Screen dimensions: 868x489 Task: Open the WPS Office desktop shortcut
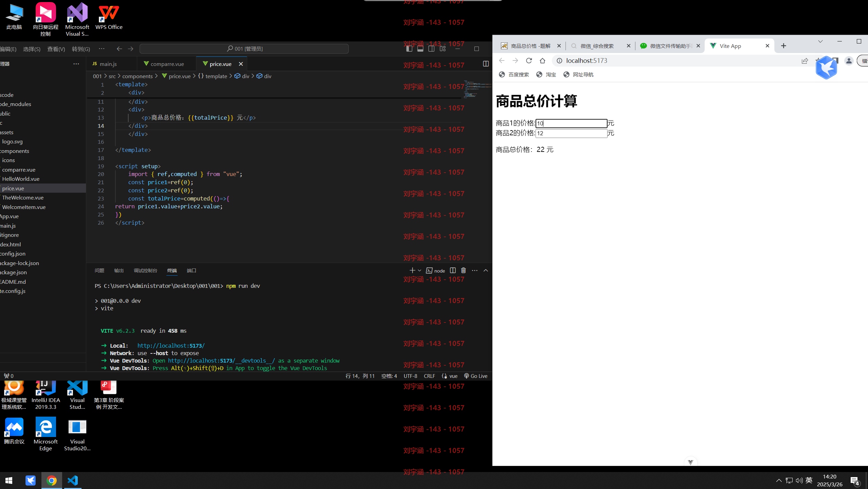point(109,16)
